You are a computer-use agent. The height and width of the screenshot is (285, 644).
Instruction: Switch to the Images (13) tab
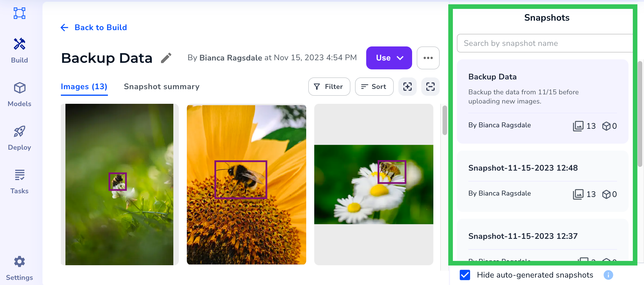(84, 87)
